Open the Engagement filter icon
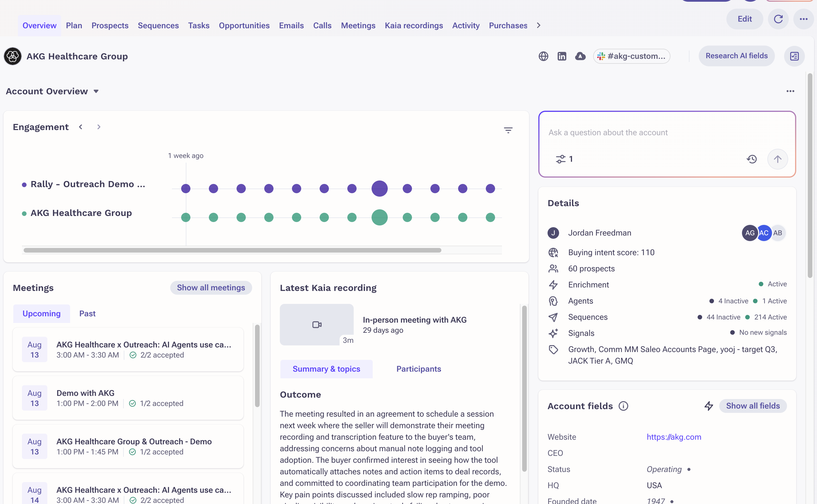 click(x=508, y=130)
